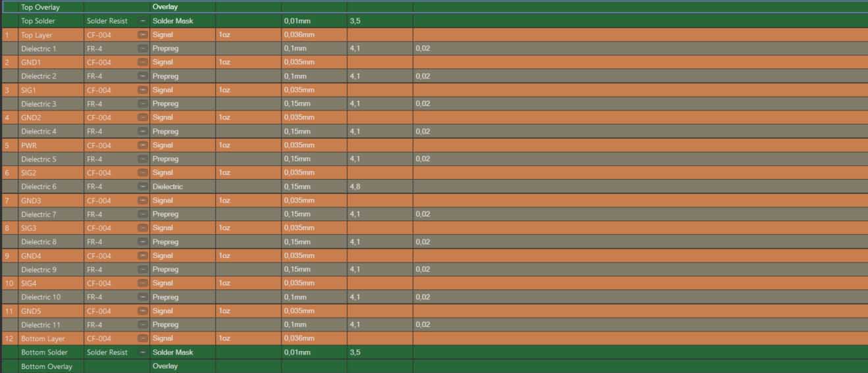Viewport: 868px width, 373px height.
Task: Select the Top Overlay layer name
Action: (41, 7)
